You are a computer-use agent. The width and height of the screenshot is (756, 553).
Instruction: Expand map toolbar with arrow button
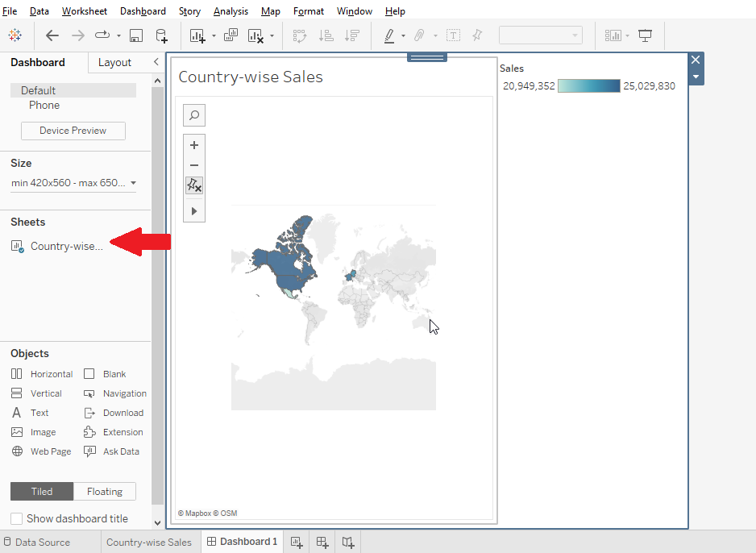pyautogui.click(x=194, y=211)
